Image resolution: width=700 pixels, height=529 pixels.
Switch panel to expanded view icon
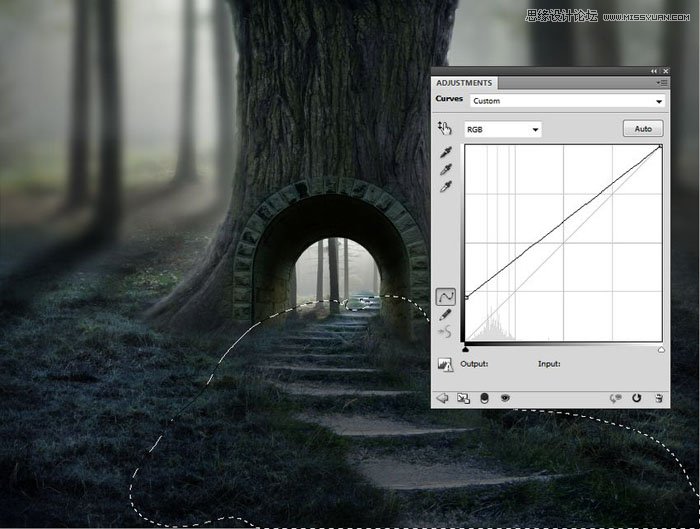[x=463, y=398]
